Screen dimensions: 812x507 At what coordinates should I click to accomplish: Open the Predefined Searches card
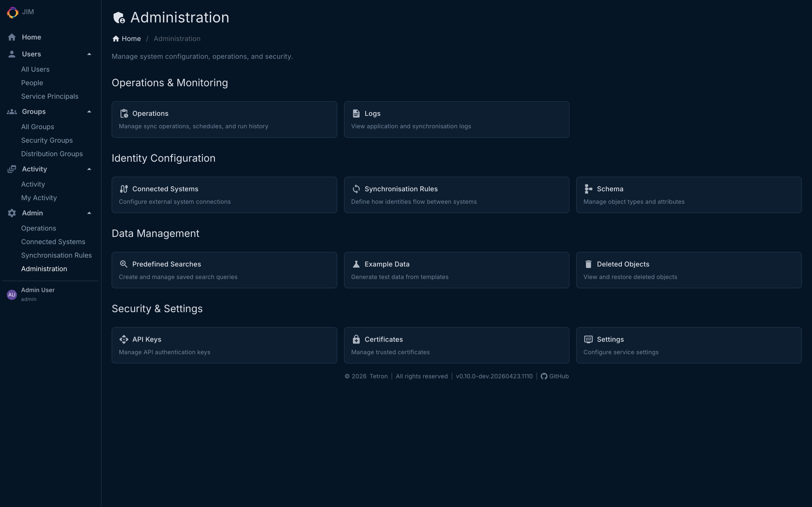[x=224, y=270]
